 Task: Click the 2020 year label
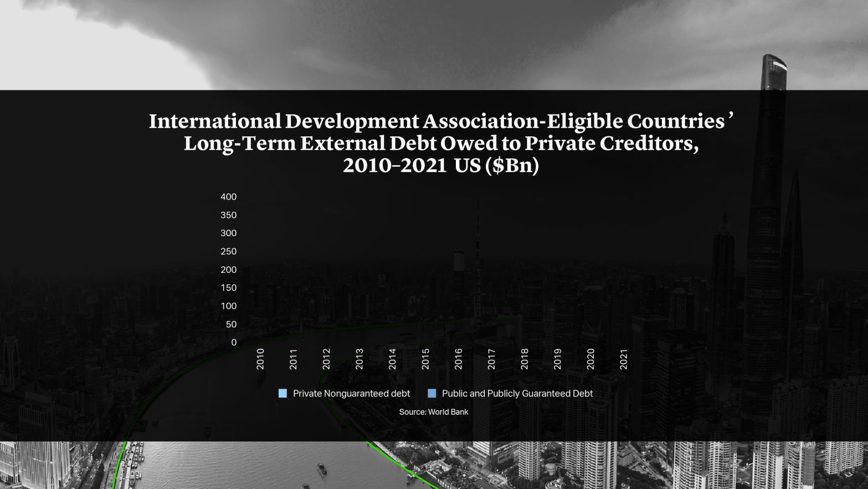(590, 360)
